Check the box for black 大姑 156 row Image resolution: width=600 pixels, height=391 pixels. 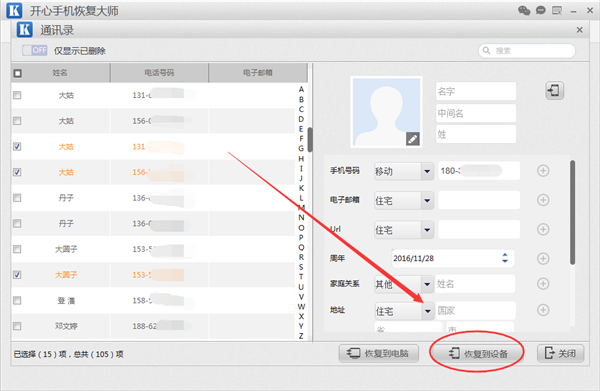tap(17, 121)
